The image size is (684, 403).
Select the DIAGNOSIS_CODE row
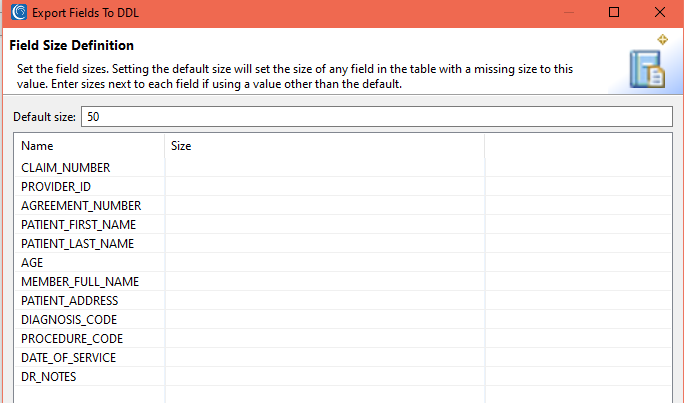(343, 320)
